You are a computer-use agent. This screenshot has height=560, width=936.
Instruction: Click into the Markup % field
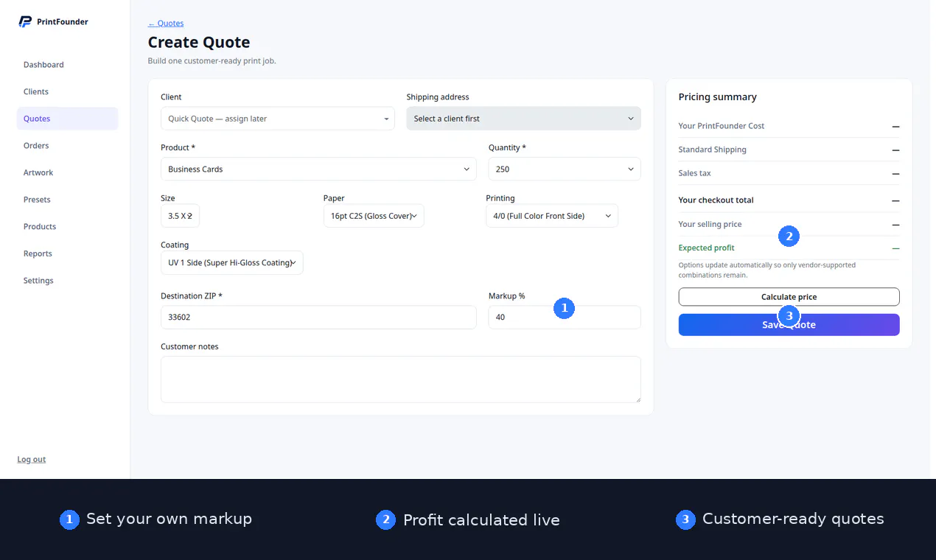(565, 318)
